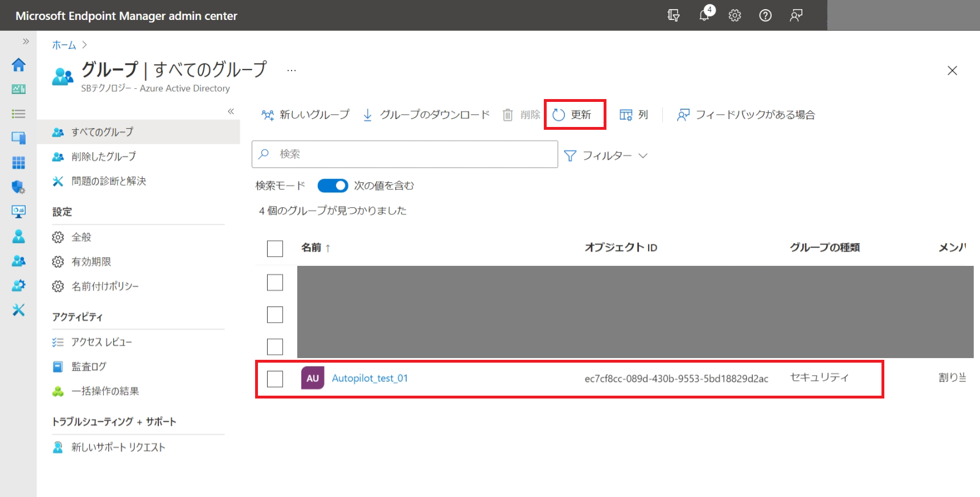The height and width of the screenshot is (497, 980).
Task: Click 更新 refresh button
Action: [572, 115]
